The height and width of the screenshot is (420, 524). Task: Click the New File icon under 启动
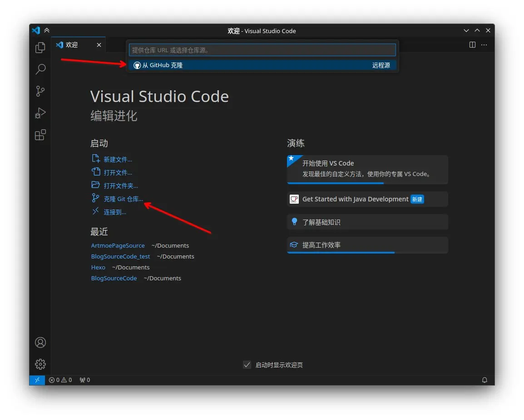point(95,159)
